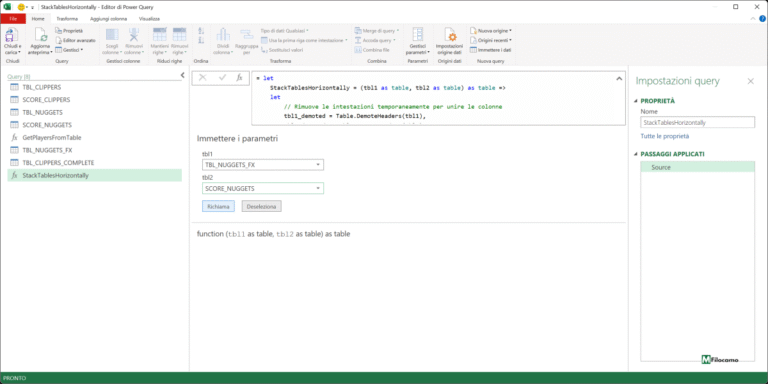Select the TBL_CLIPPERS query
Screen dimensions: 768x384
(x=95, y=87)
